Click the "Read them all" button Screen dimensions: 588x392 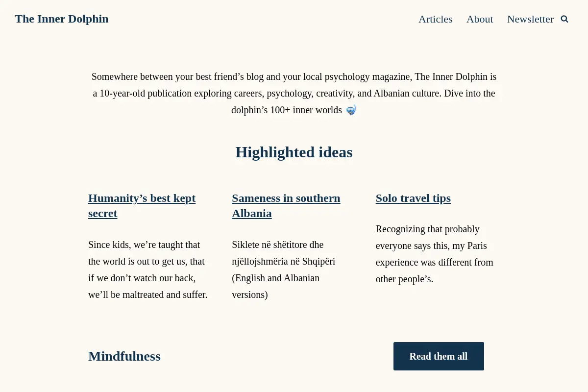click(439, 356)
